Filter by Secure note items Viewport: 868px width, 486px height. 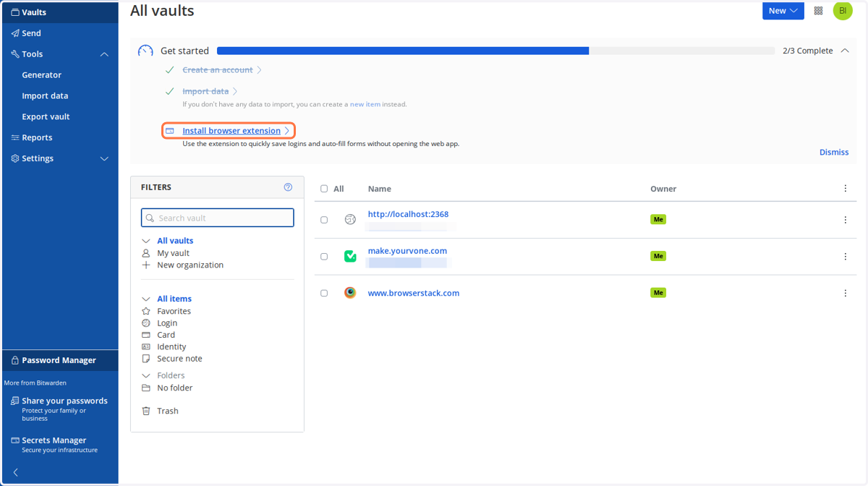(179, 359)
